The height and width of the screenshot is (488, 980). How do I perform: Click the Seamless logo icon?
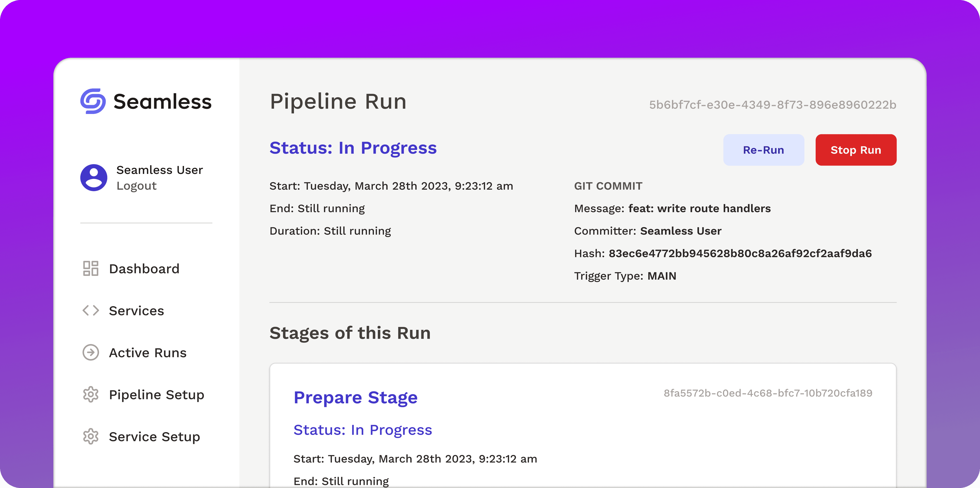click(93, 101)
